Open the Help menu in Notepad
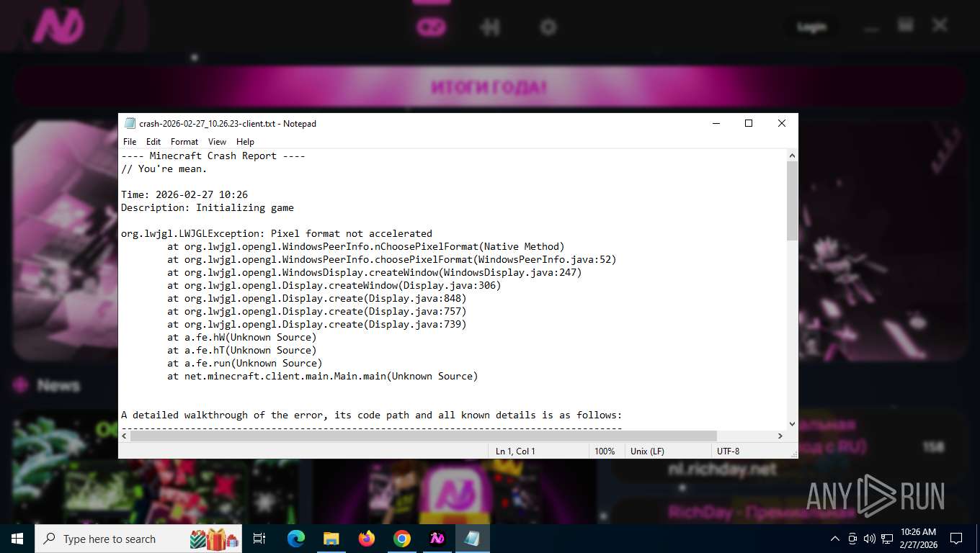This screenshot has width=980, height=553. pos(245,142)
